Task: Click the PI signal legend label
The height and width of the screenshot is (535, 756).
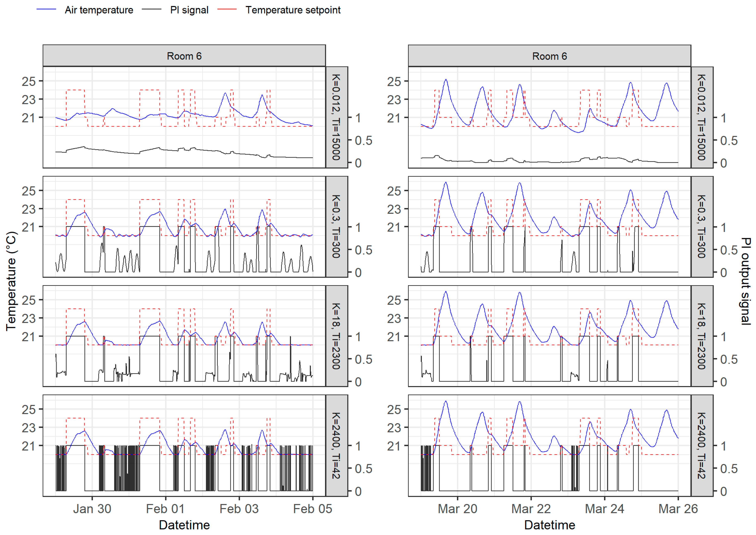Action: point(189,10)
